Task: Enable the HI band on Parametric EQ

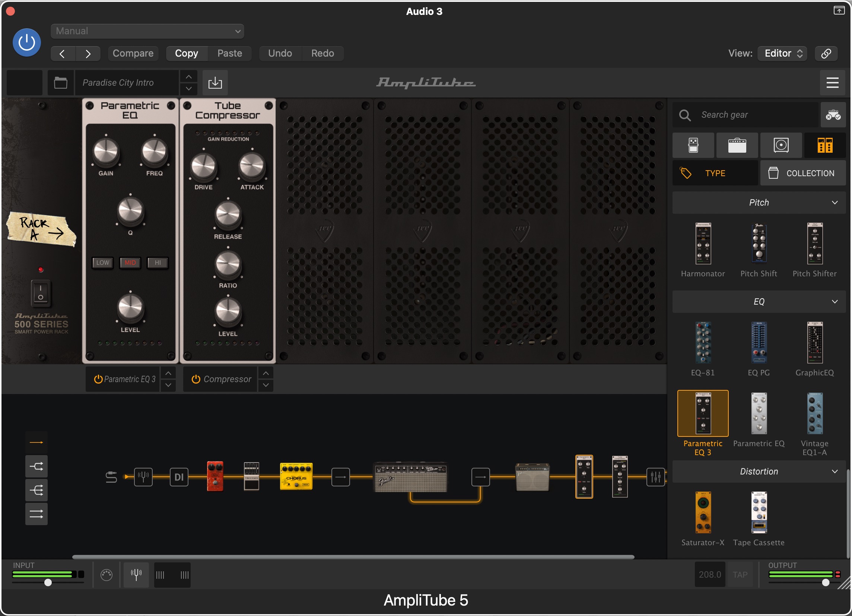Action: (x=158, y=263)
